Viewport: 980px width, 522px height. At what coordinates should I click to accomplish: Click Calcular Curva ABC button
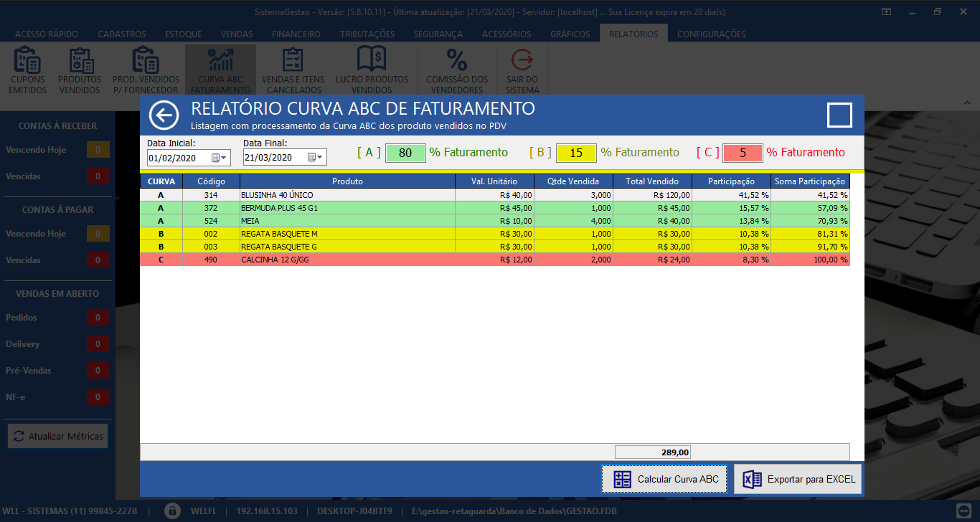[665, 479]
